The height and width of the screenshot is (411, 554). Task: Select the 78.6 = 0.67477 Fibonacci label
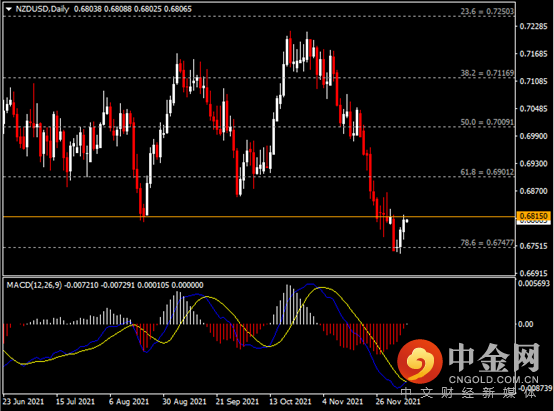point(487,242)
